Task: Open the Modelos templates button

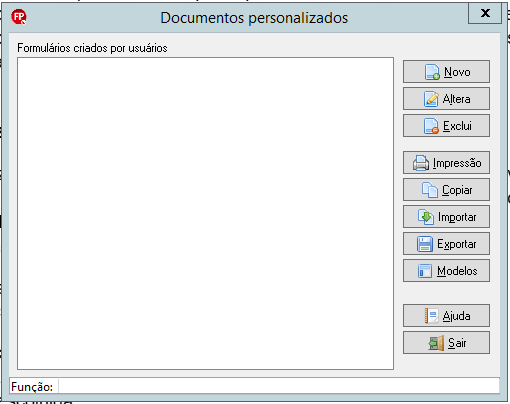Action: [446, 271]
